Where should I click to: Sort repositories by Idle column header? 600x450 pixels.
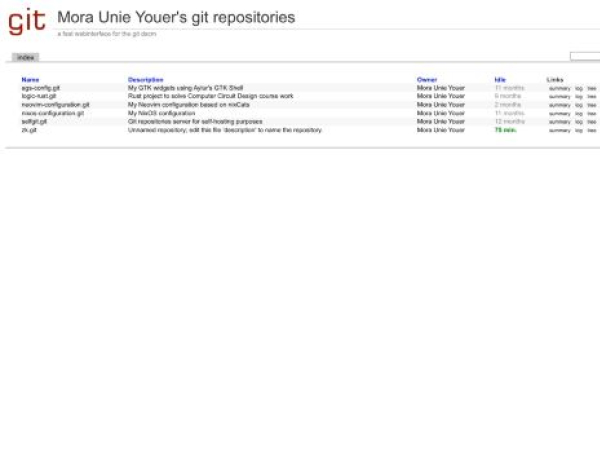tap(500, 79)
